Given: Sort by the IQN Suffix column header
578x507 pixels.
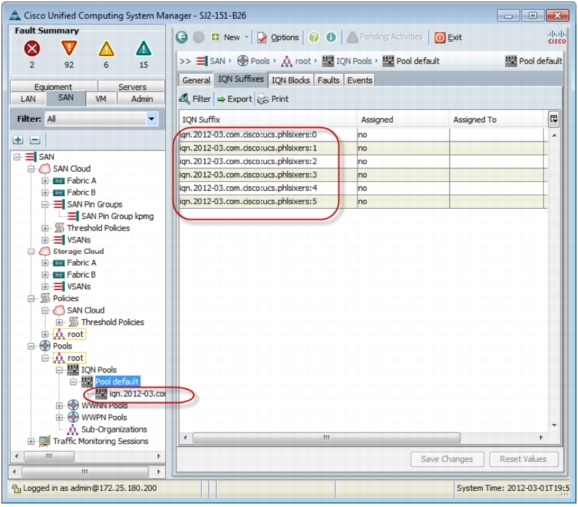Looking at the screenshot, I should point(268,119).
